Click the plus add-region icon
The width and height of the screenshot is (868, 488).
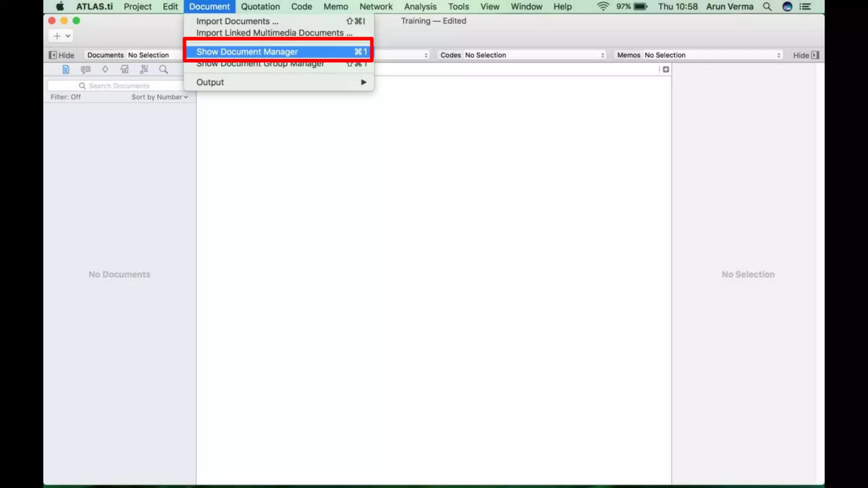click(666, 69)
